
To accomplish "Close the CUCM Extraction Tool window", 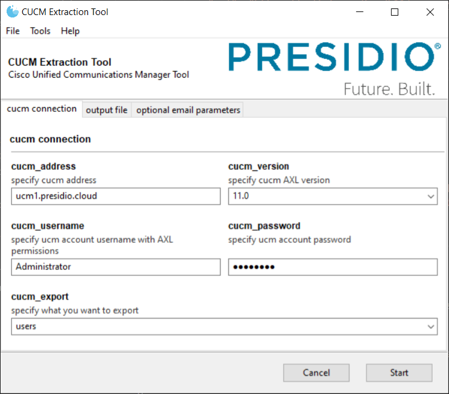I will pos(430,12).
